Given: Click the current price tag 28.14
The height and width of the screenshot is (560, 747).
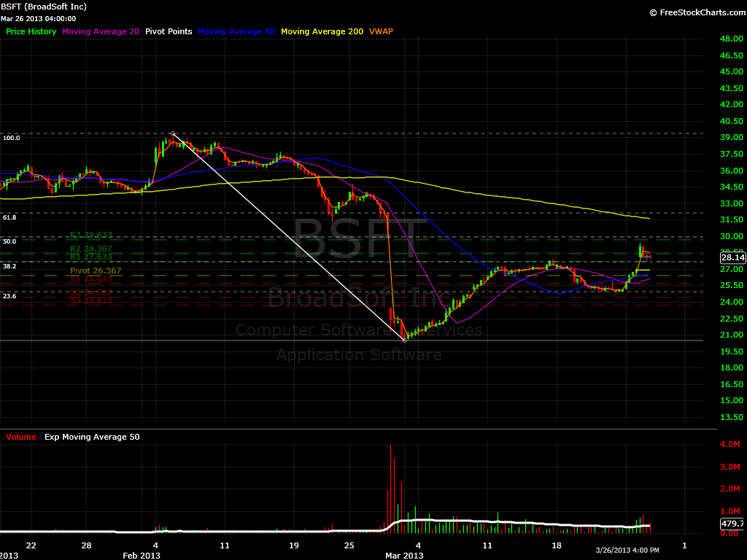Looking at the screenshot, I should tap(732, 257).
